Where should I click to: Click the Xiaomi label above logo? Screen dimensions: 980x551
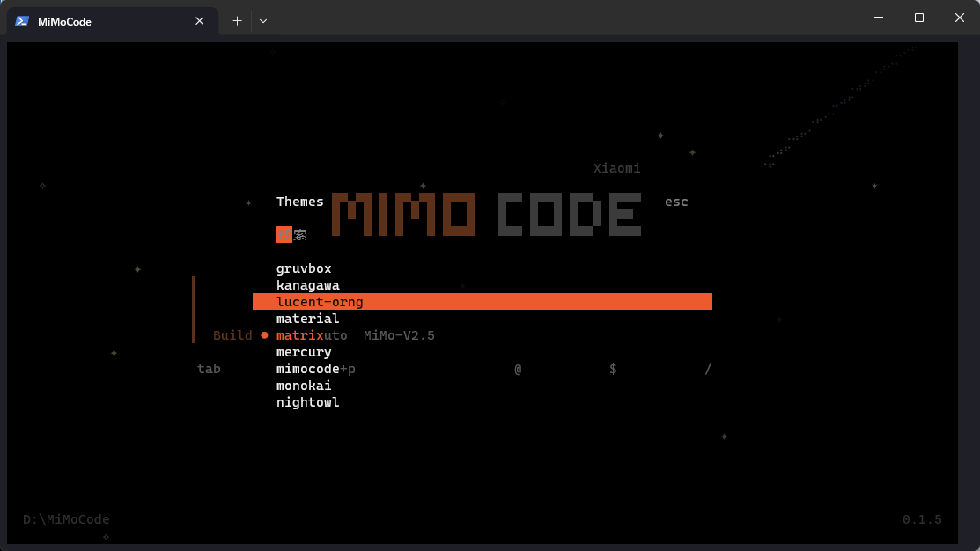(x=617, y=168)
